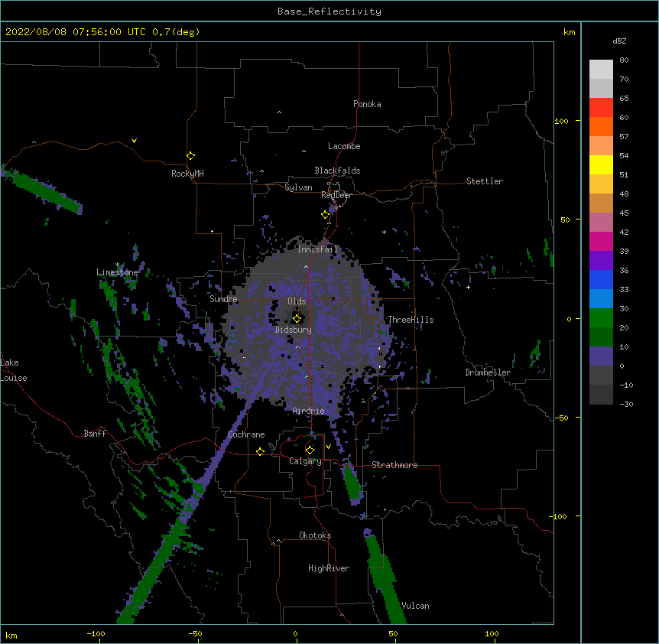Pick the slate purple 0–10 dBZ legend swatch
The height and width of the screenshot is (644, 659).
pyautogui.click(x=601, y=356)
